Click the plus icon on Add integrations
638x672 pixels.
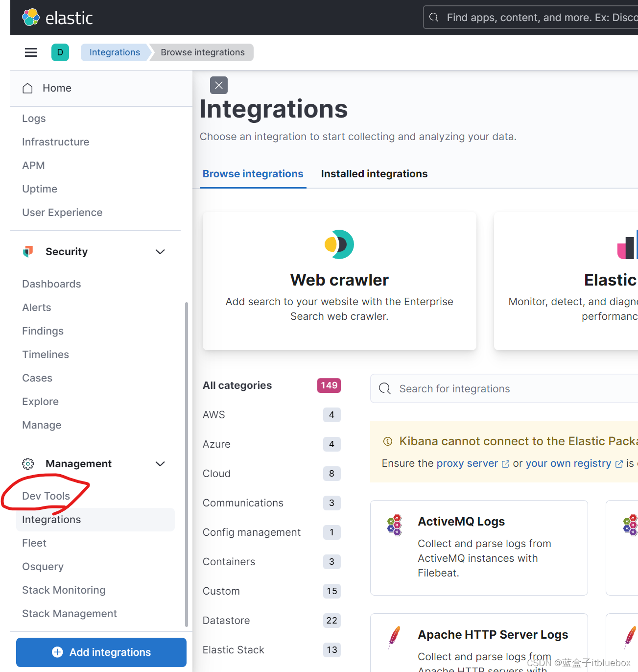pos(57,652)
